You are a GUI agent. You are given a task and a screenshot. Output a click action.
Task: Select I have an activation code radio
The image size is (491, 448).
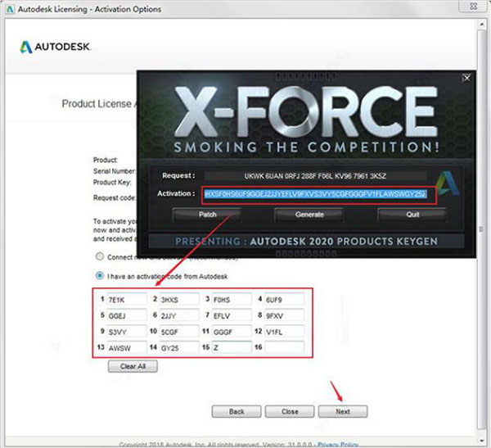click(100, 276)
